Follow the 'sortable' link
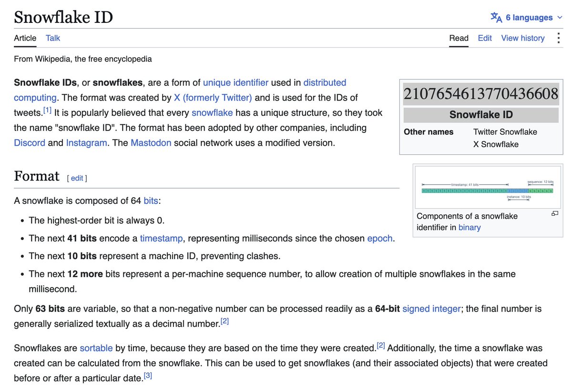Image resolution: width=572 pixels, height=392 pixels. coord(95,348)
